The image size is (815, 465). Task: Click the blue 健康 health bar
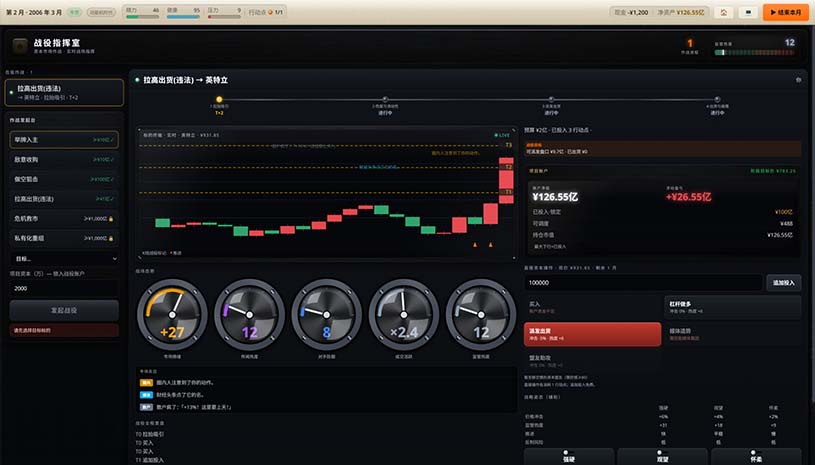pyautogui.click(x=183, y=17)
